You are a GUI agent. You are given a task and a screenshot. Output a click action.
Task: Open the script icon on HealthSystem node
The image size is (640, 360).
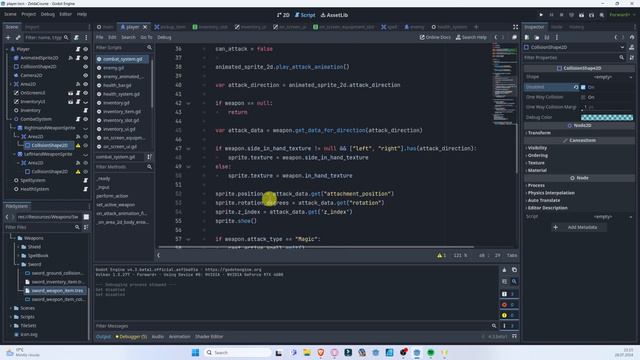tap(85, 189)
